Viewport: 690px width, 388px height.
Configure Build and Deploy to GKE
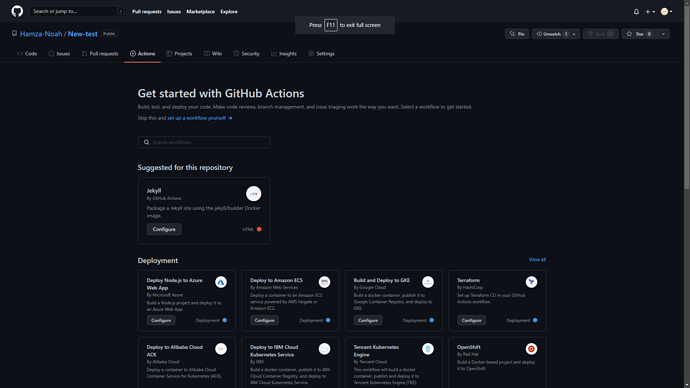tap(368, 320)
